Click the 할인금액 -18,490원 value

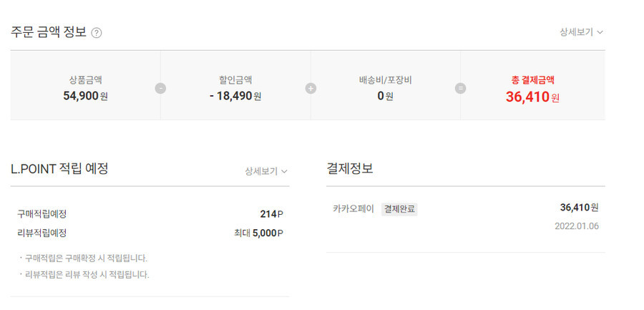pos(235,96)
